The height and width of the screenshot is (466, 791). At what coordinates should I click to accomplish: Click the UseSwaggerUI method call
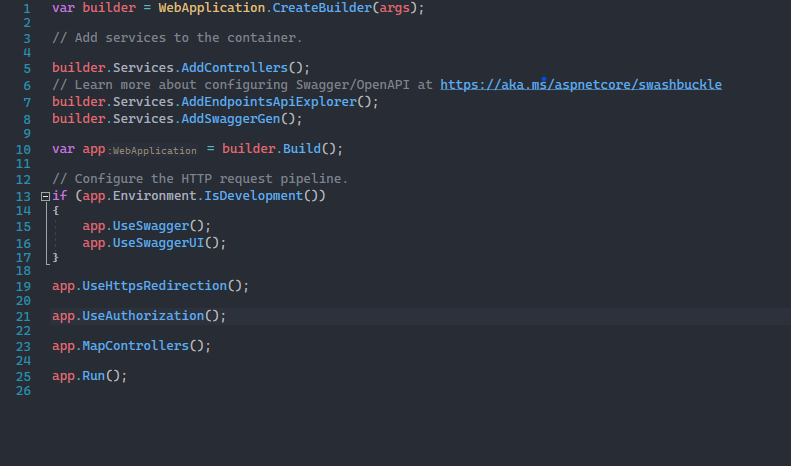click(x=157, y=243)
